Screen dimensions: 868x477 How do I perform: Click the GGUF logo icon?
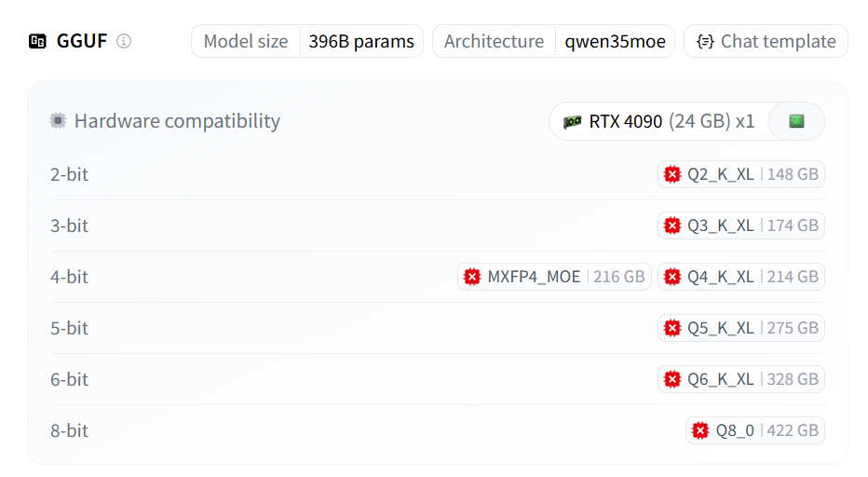click(x=38, y=41)
